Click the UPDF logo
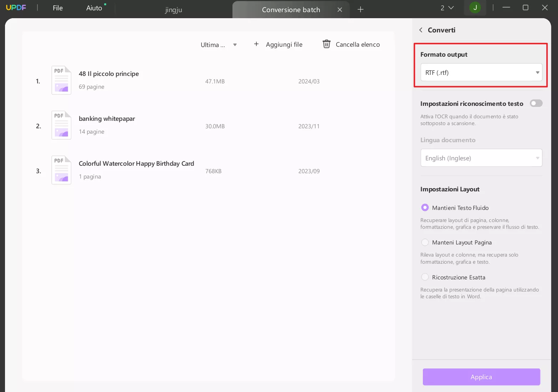Screen dimensions: 558x392 (x=16, y=7)
